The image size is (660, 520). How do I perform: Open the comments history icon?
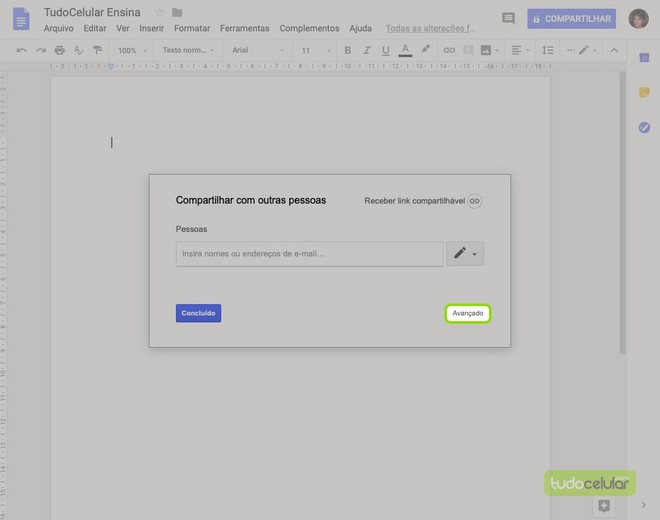(508, 19)
